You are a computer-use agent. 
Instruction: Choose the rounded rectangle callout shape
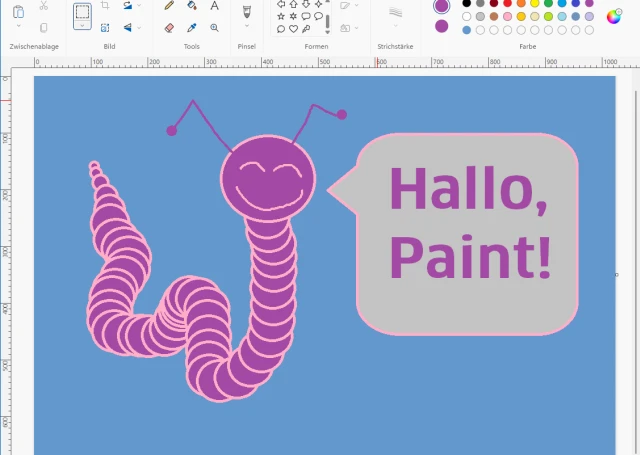[x=306, y=16]
